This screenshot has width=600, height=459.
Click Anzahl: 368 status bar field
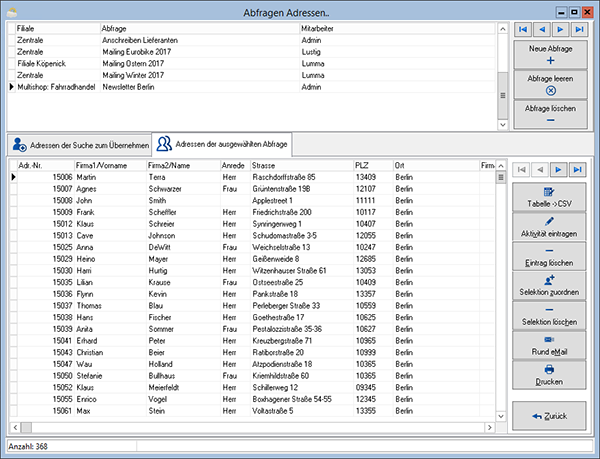(x=72, y=446)
